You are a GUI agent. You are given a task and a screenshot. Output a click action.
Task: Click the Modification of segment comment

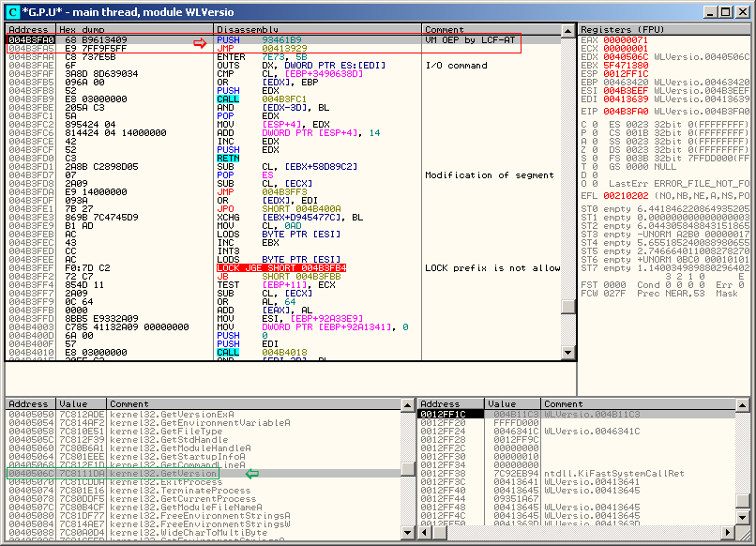coord(490,175)
